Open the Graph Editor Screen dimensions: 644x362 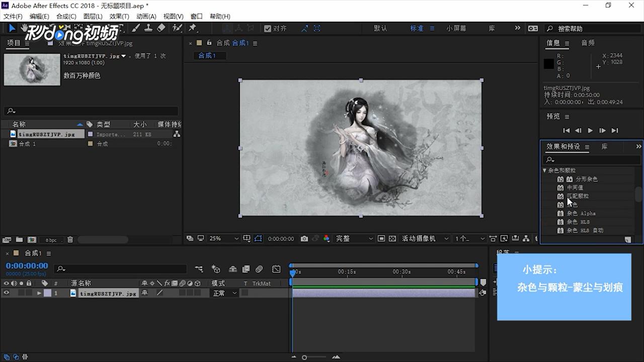(x=276, y=269)
